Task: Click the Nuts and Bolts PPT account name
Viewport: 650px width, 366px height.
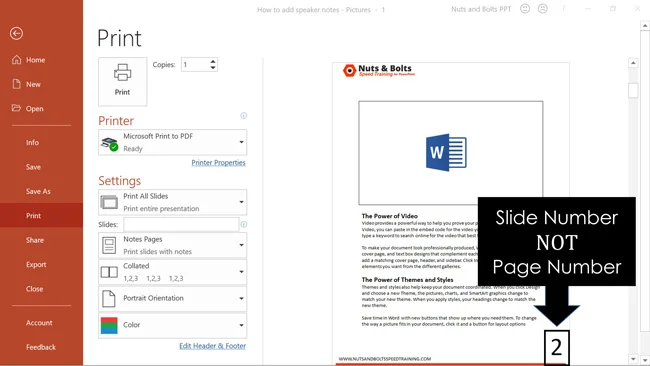Action: [x=481, y=9]
